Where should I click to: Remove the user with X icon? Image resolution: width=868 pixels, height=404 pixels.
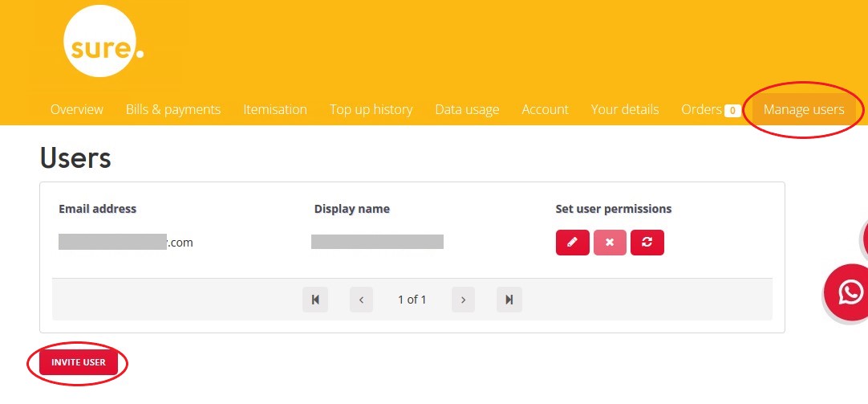(x=610, y=243)
